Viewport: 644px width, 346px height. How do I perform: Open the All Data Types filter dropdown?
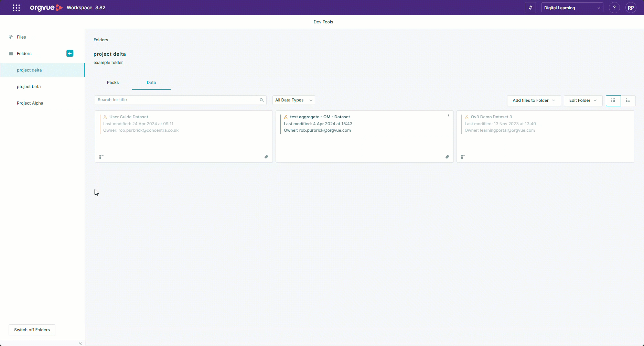click(294, 100)
